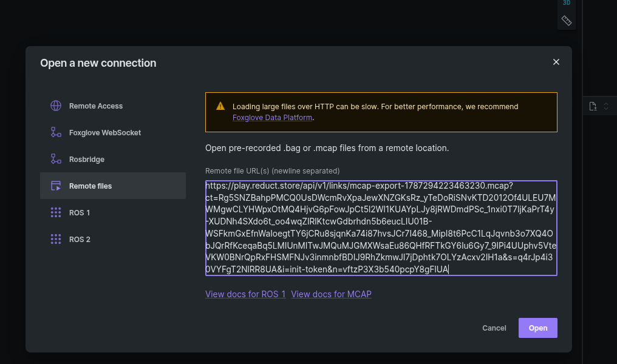Viewport: 617px width, 364px height.
Task: Choose the ROS 1 connection
Action: tap(113, 212)
